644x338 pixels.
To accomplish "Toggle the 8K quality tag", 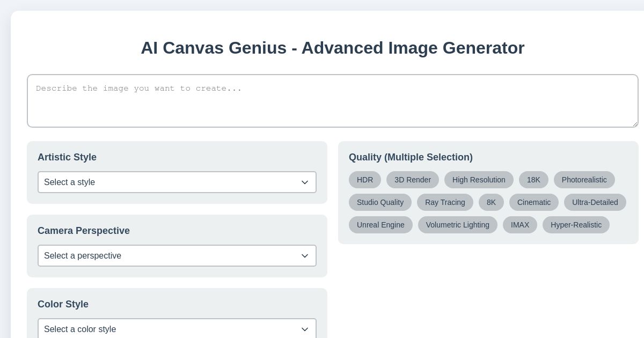I will click(491, 202).
